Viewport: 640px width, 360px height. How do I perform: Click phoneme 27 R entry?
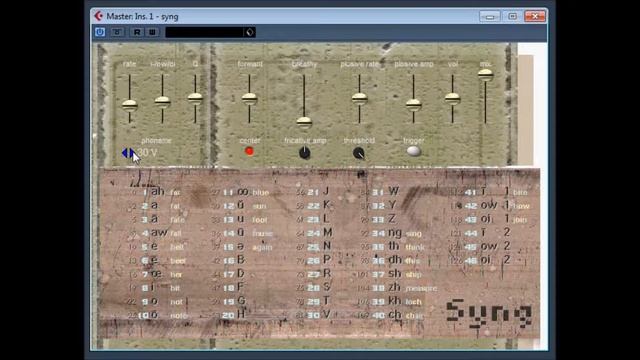point(319,274)
